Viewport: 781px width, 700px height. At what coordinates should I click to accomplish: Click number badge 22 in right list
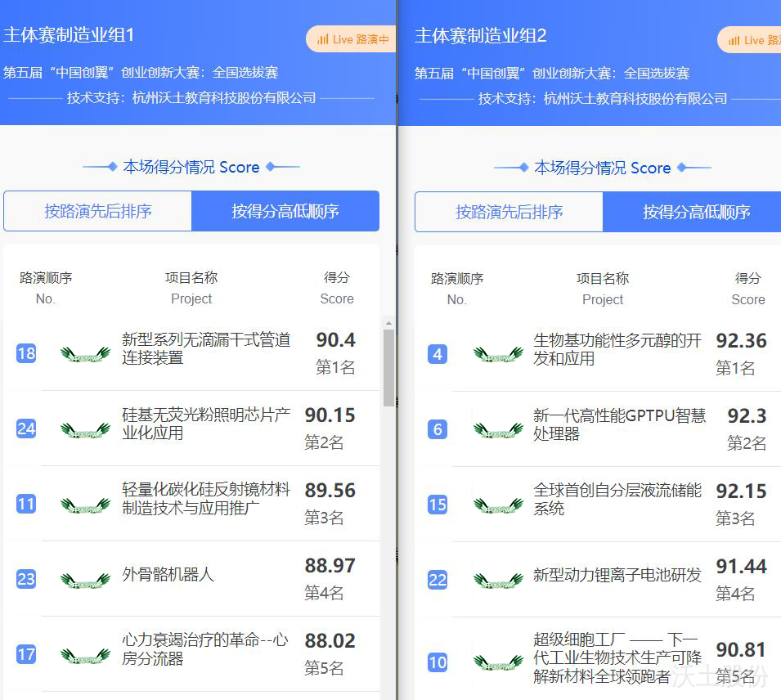(x=438, y=580)
